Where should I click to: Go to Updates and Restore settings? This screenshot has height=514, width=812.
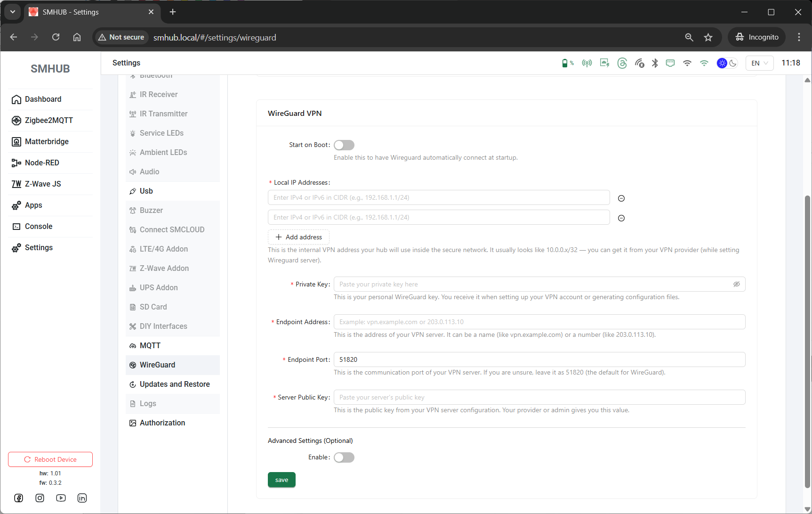tap(174, 384)
